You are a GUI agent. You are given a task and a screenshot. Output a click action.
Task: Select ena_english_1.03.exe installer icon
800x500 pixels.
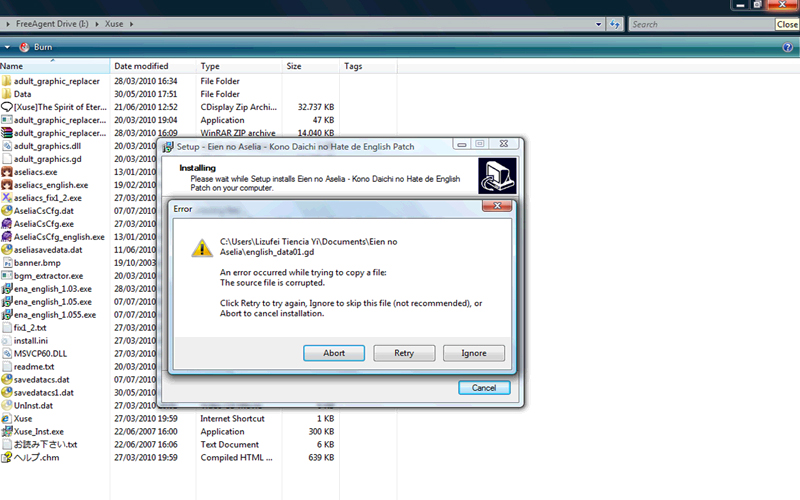tap(7, 289)
